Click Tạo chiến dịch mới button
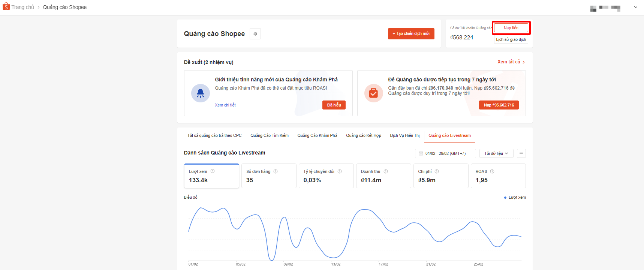This screenshot has height=270, width=644. pyautogui.click(x=411, y=34)
